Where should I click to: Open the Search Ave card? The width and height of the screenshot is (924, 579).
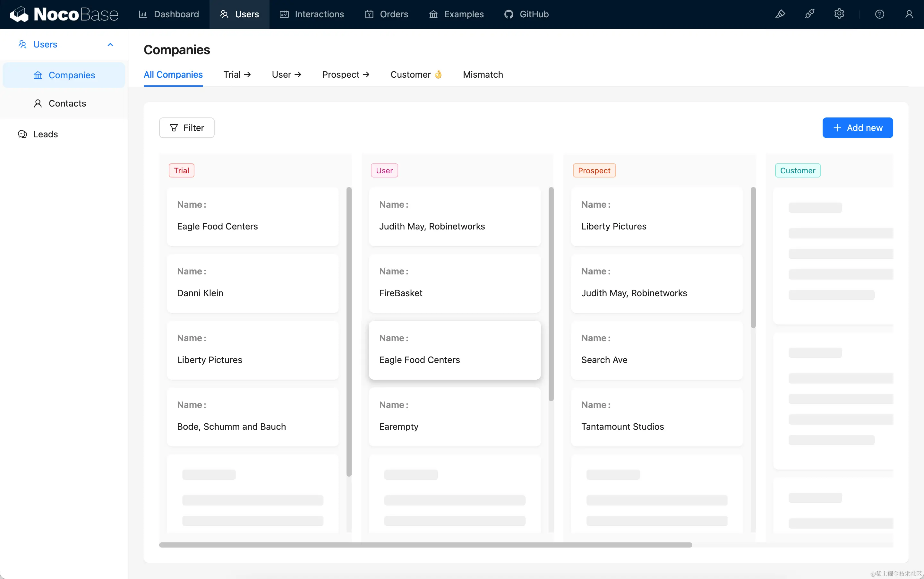coord(657,350)
